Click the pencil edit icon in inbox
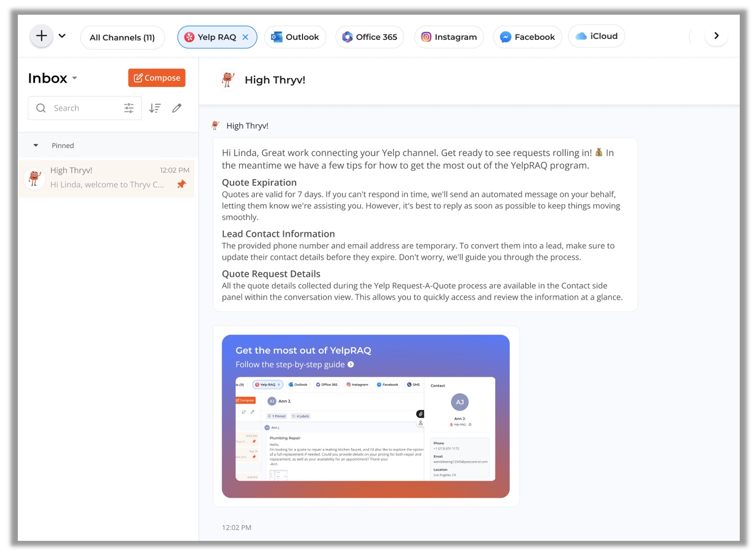The image size is (756, 555). click(x=177, y=108)
